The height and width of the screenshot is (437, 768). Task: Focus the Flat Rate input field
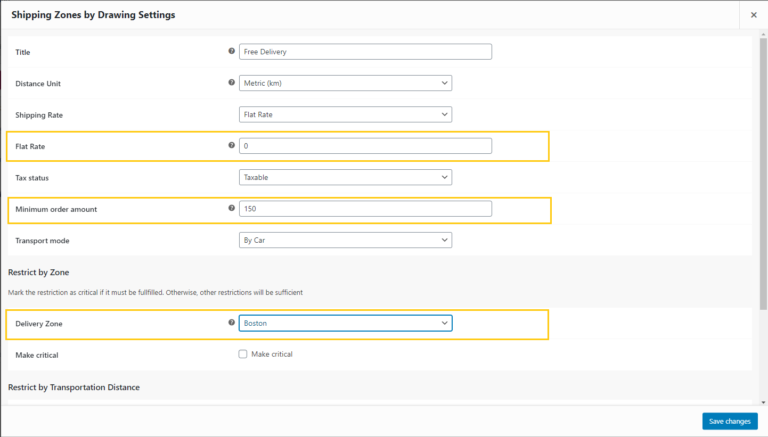[365, 146]
